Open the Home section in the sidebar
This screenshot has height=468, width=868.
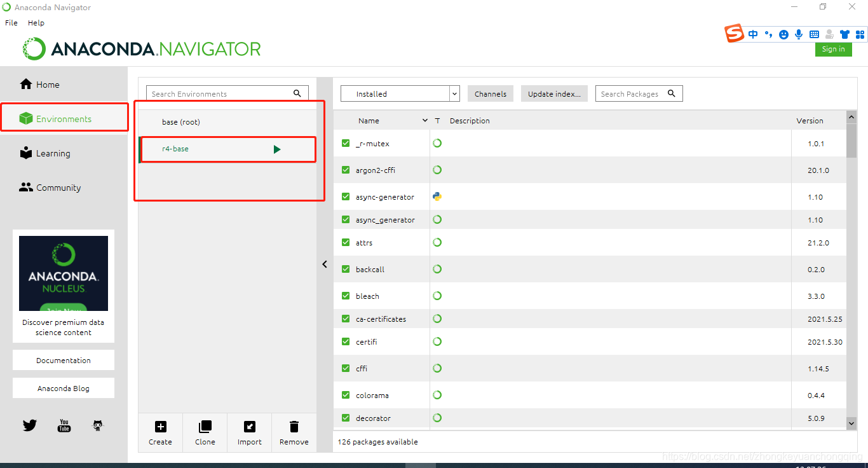46,84
